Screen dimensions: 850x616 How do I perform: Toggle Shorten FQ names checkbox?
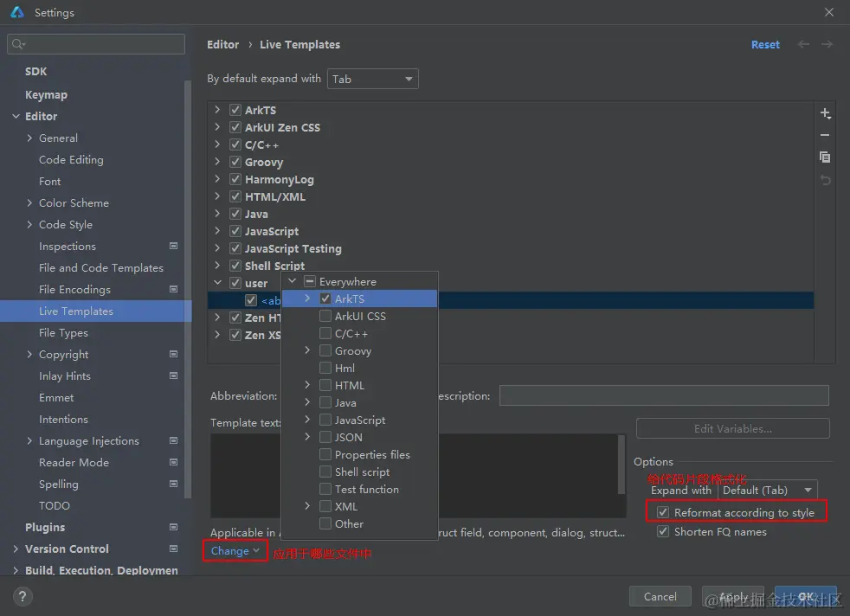(x=662, y=531)
